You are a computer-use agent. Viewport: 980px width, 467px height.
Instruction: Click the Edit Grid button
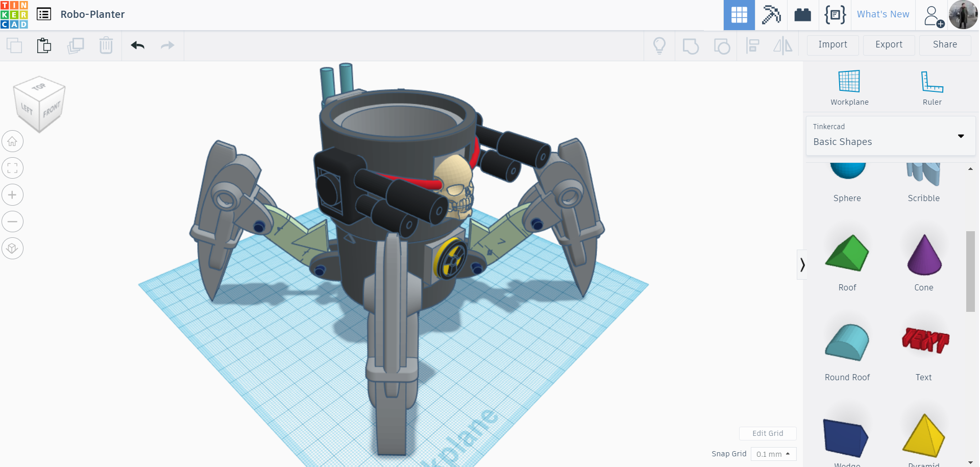(x=768, y=433)
